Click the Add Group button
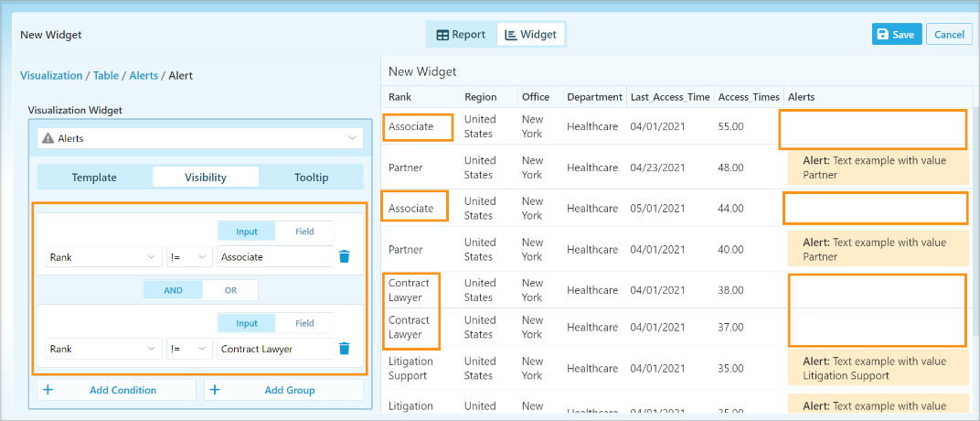980x421 pixels. pos(283,390)
